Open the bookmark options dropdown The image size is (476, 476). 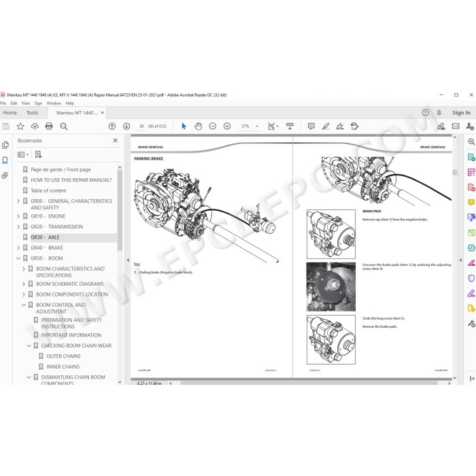tap(23, 155)
